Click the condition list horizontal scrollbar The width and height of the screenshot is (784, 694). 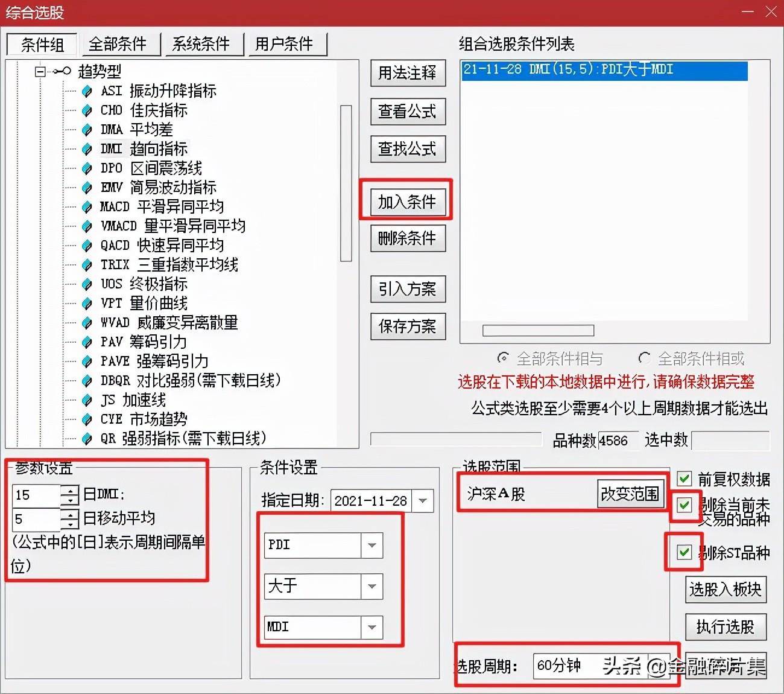(538, 330)
